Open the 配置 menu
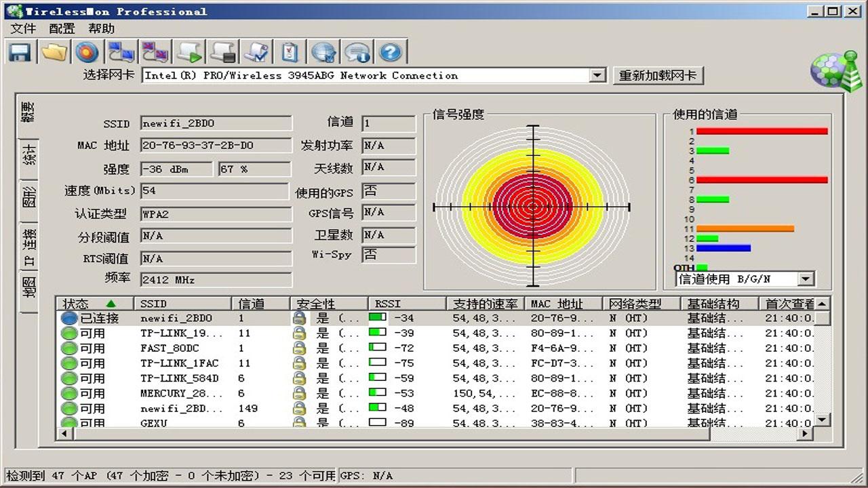Image resolution: width=868 pixels, height=488 pixels. (x=62, y=28)
